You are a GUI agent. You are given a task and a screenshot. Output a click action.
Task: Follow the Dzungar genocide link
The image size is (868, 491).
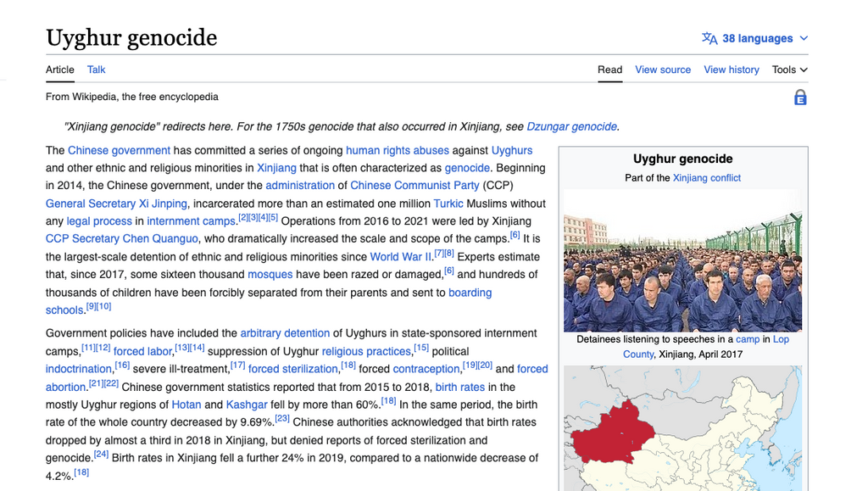click(571, 126)
